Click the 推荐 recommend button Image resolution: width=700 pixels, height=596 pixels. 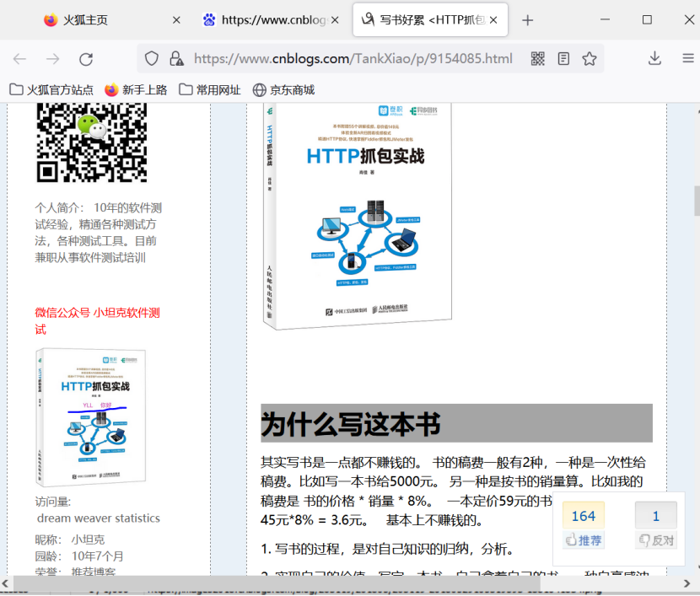click(x=584, y=540)
